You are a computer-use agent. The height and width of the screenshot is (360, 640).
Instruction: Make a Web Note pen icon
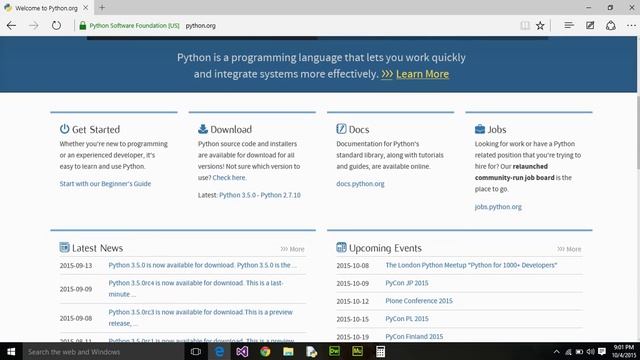click(x=590, y=25)
